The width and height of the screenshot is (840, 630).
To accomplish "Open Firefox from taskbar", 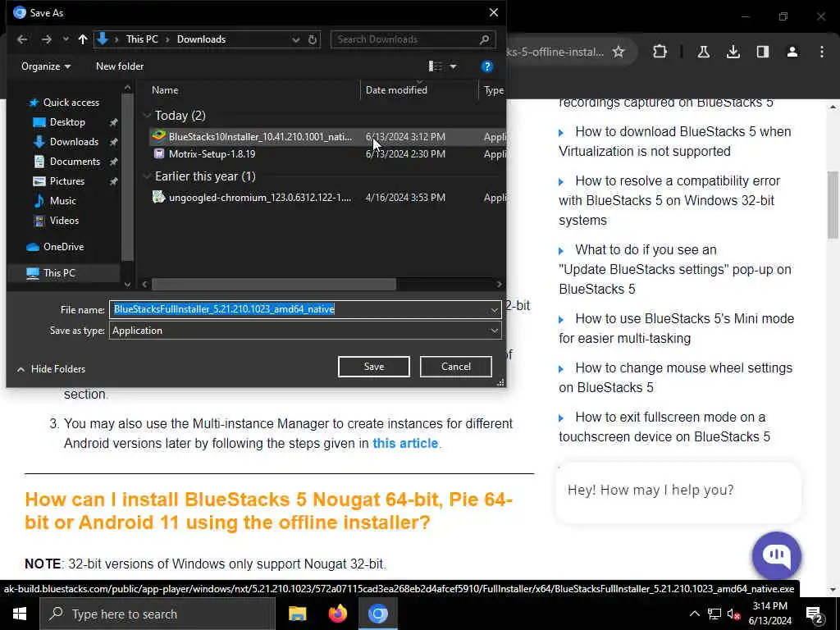I will coord(337,614).
